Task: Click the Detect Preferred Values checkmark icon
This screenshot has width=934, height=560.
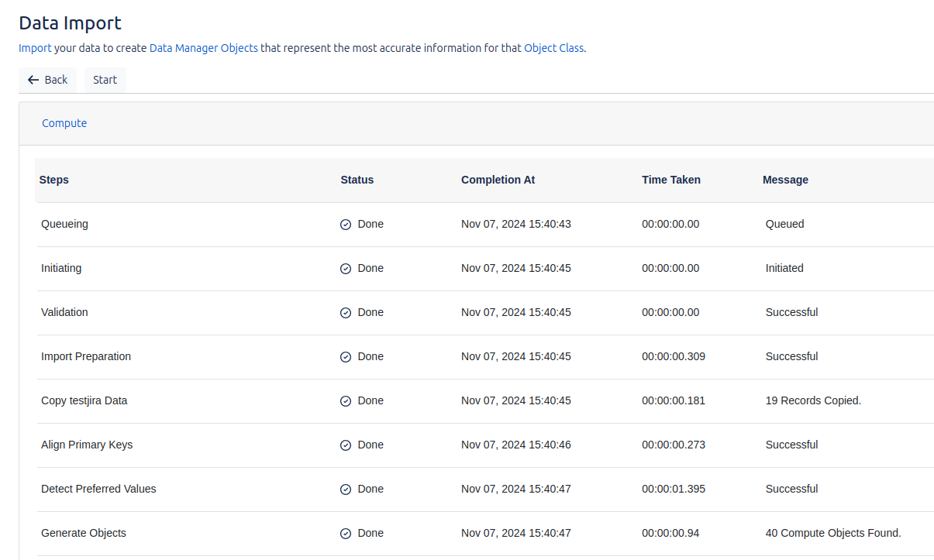Action: (346, 490)
